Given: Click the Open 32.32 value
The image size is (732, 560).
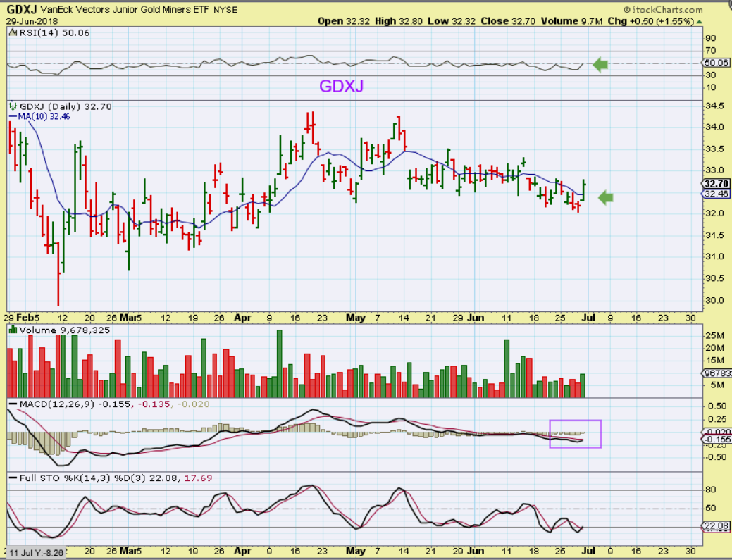Looking at the screenshot, I should click(344, 21).
